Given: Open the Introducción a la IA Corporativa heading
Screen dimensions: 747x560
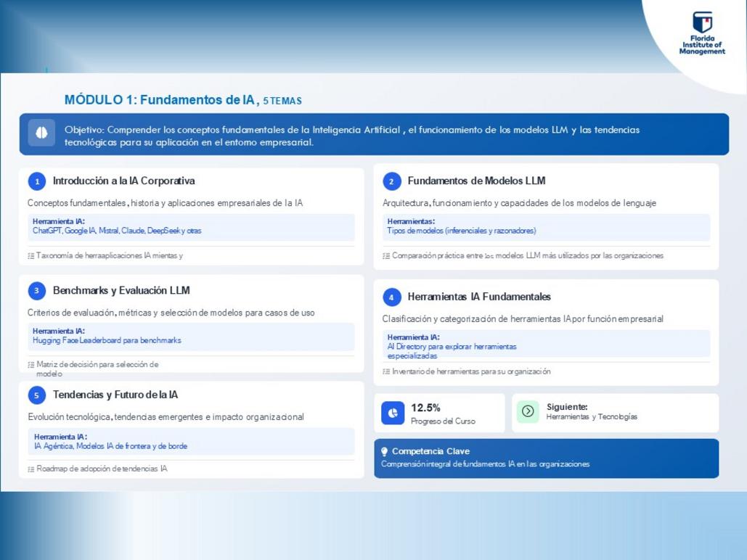Looking at the screenshot, I should click(x=124, y=181).
